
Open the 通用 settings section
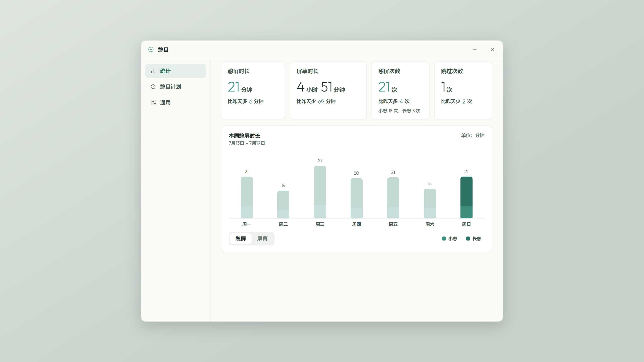coord(175,102)
